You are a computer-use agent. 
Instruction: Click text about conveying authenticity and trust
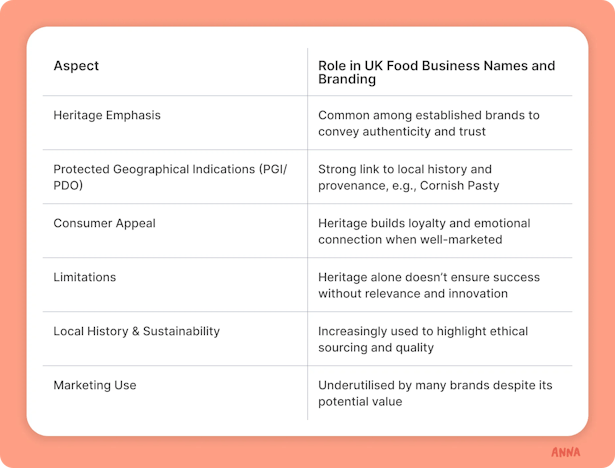tap(429, 123)
